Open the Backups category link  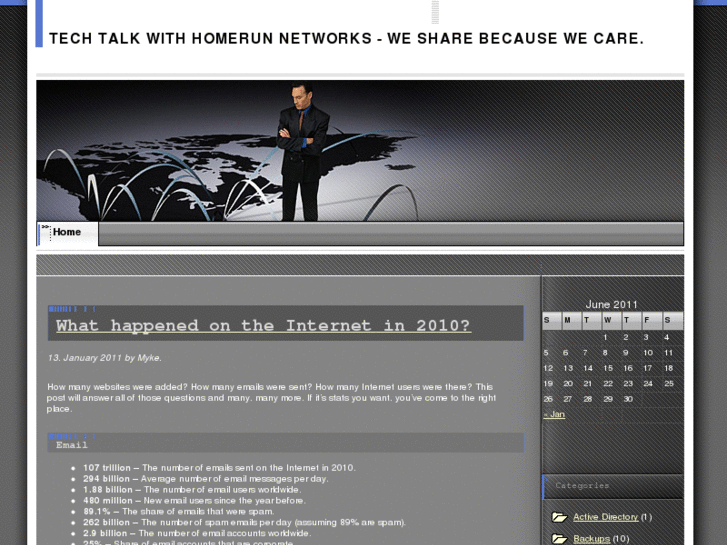[x=592, y=539]
